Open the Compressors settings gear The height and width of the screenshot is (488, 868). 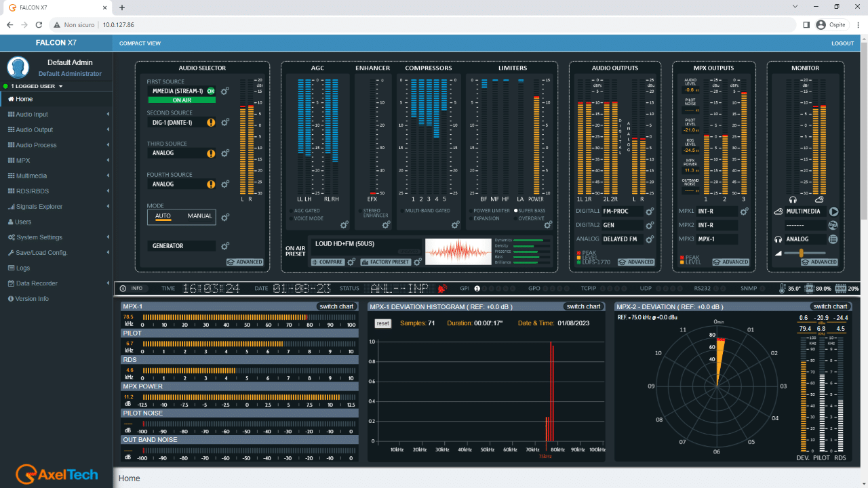[x=455, y=224]
